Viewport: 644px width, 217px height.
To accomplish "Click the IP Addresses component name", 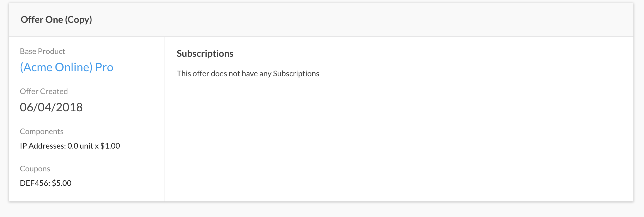I will (x=42, y=146).
